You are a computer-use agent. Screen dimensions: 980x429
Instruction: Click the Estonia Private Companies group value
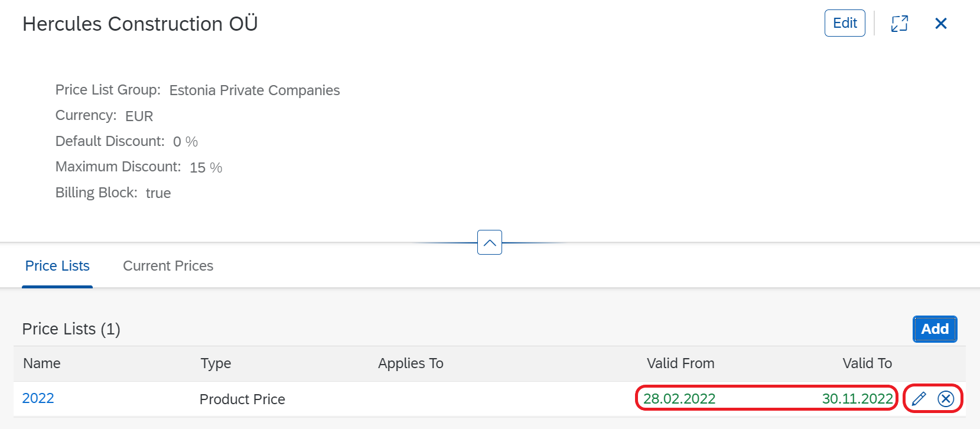[x=255, y=90]
